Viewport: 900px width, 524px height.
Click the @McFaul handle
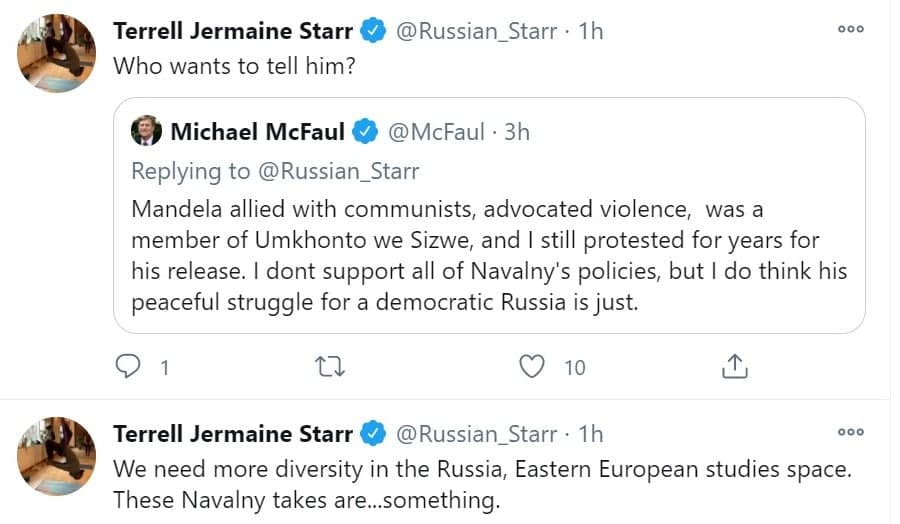pyautogui.click(x=435, y=132)
